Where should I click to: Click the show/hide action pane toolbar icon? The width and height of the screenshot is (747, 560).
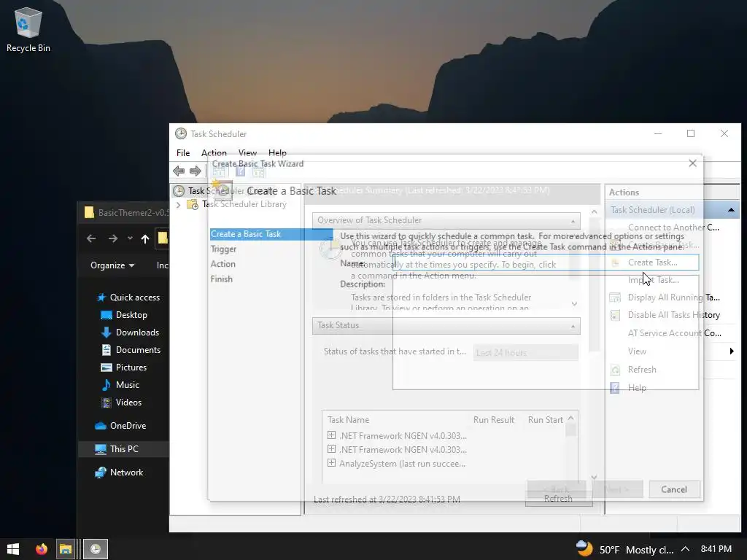click(258, 171)
